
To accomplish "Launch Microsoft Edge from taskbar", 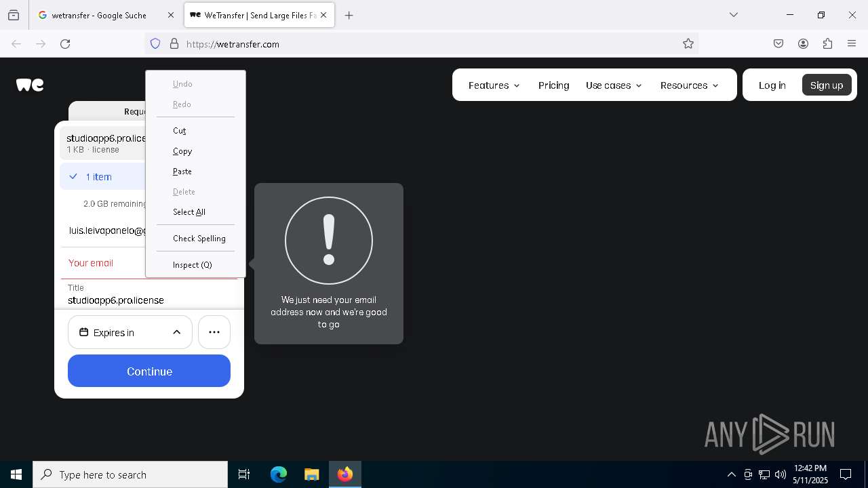I will (279, 474).
